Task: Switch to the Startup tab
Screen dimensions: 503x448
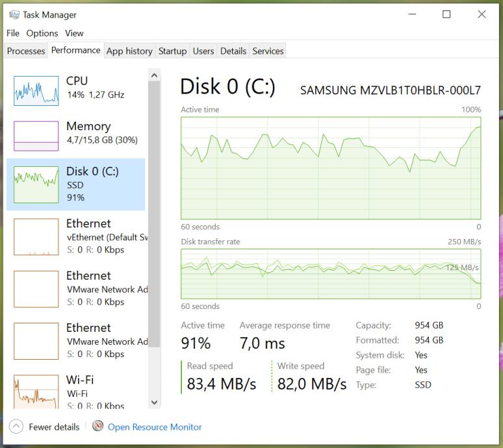Action: [172, 51]
